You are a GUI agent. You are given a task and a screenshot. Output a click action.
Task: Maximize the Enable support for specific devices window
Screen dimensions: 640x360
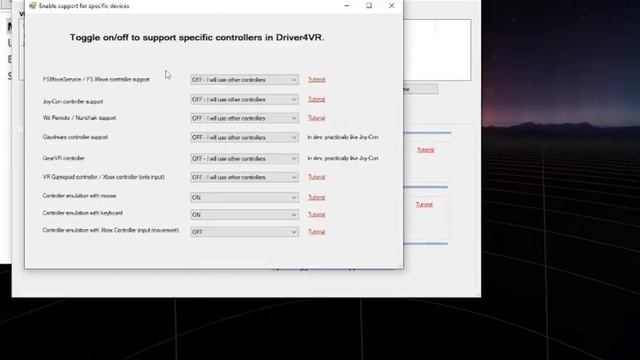pos(369,6)
